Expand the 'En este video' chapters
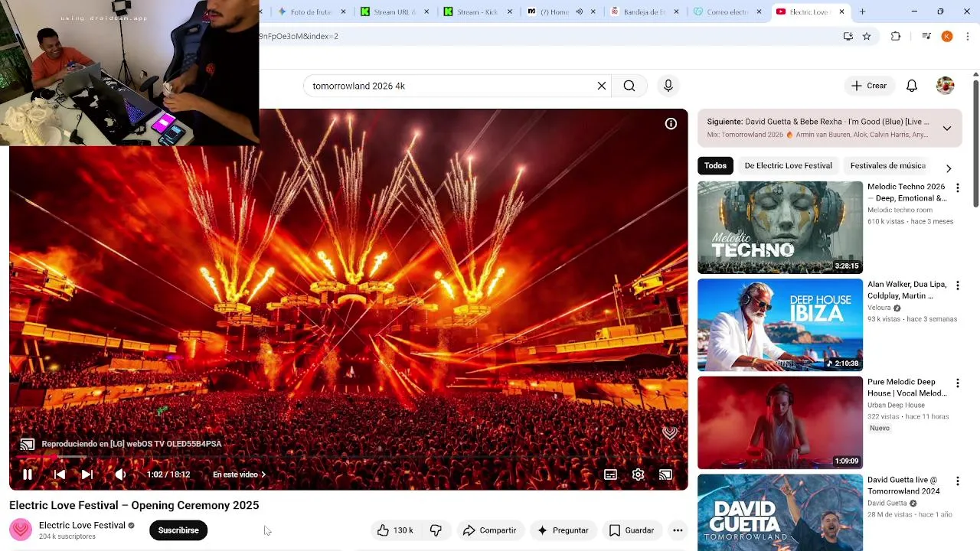This screenshot has width=980, height=551. 239,474
